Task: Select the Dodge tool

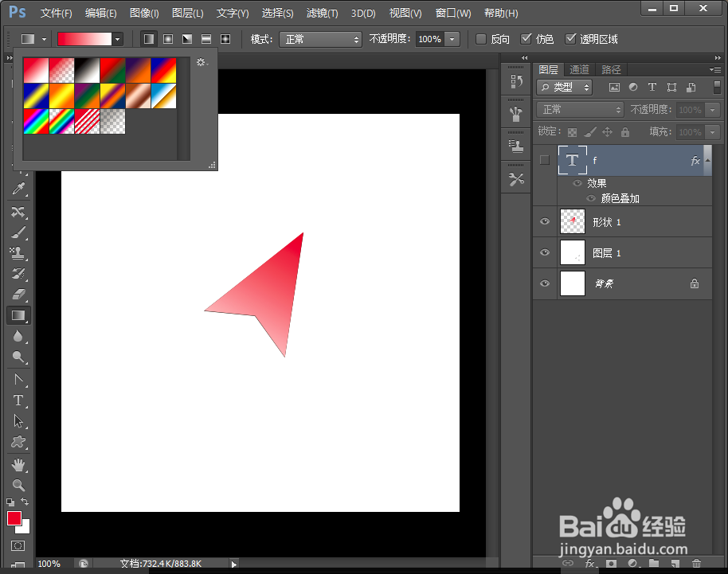Action: (18, 357)
